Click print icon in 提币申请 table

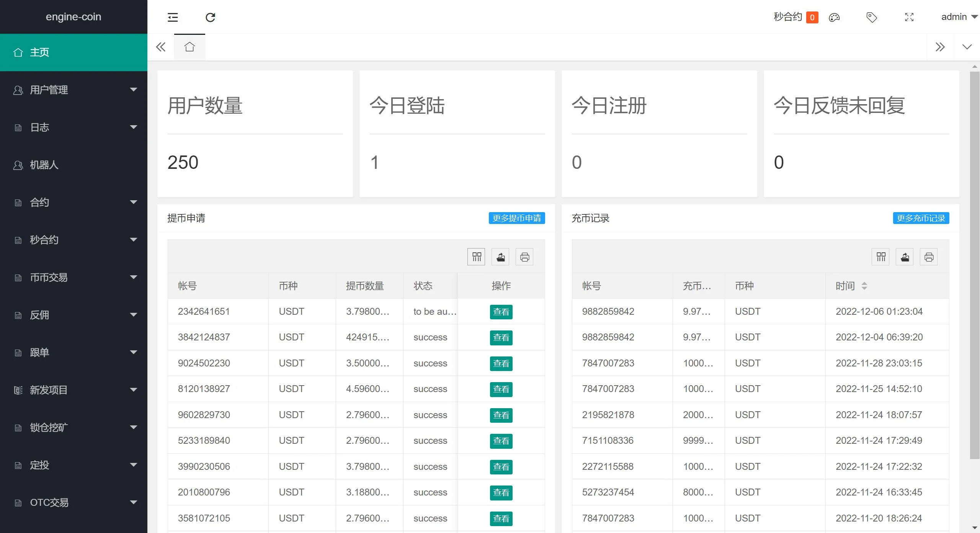(x=524, y=257)
